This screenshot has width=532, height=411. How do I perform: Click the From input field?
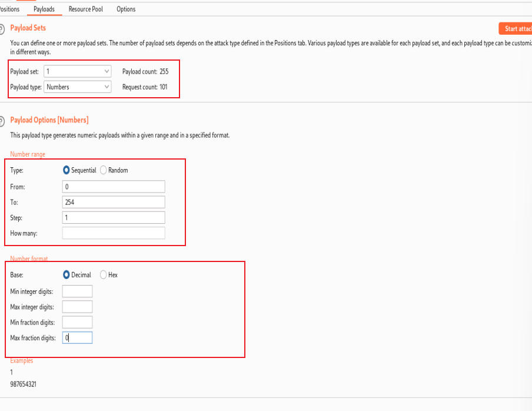click(x=114, y=187)
